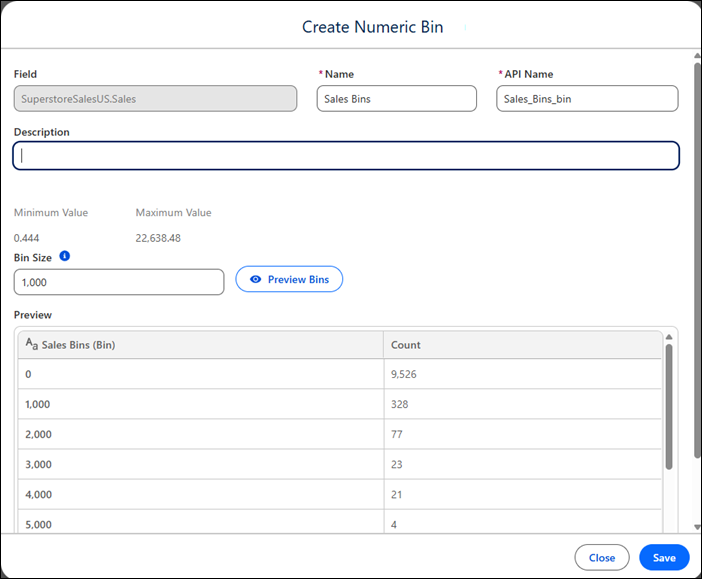
Task: Click the disabled Field box SuperstoreSalesUS.Sales
Action: [155, 99]
